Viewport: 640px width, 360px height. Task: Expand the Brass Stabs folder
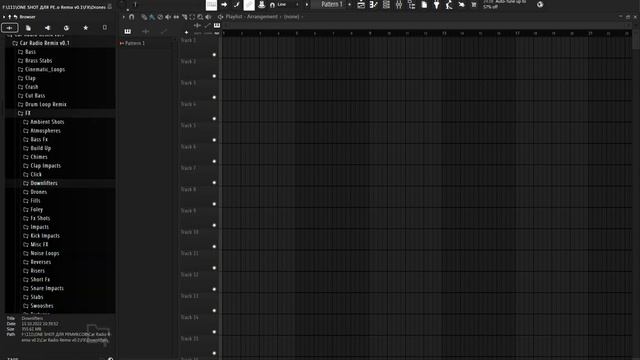[35, 60]
